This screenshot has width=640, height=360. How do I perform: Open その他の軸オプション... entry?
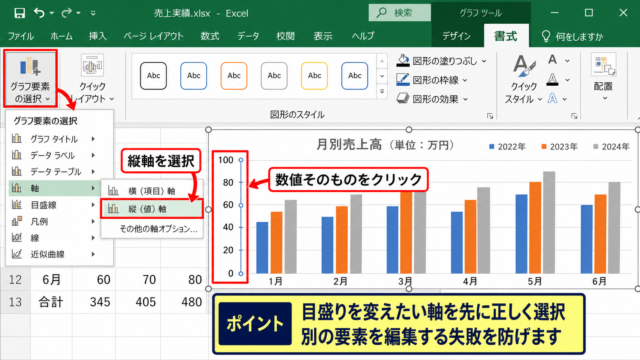[x=158, y=229]
